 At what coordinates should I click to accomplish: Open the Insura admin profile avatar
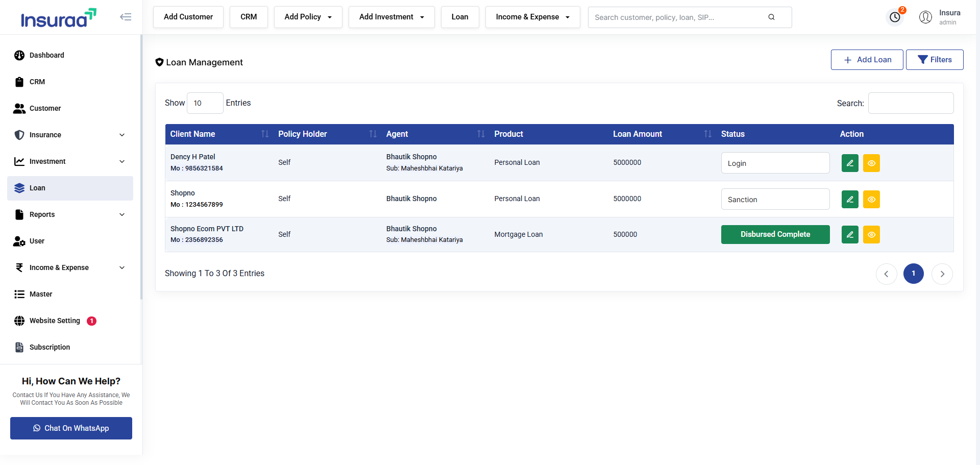point(925,17)
